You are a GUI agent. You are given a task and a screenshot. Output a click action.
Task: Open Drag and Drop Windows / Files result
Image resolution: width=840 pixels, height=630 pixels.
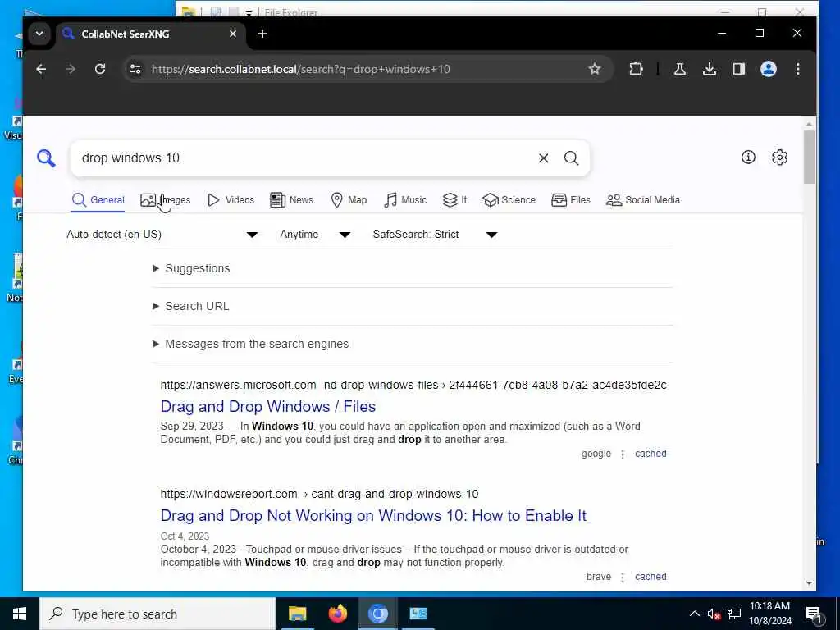pyautogui.click(x=268, y=407)
